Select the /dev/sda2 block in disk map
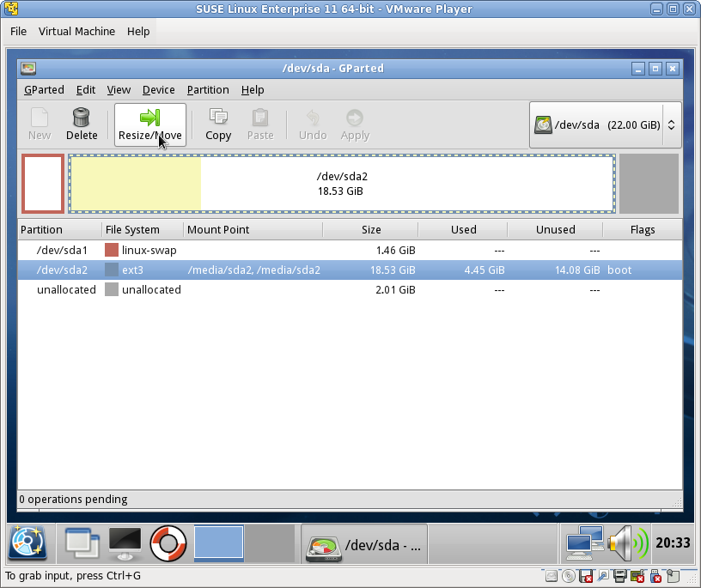 coord(342,183)
